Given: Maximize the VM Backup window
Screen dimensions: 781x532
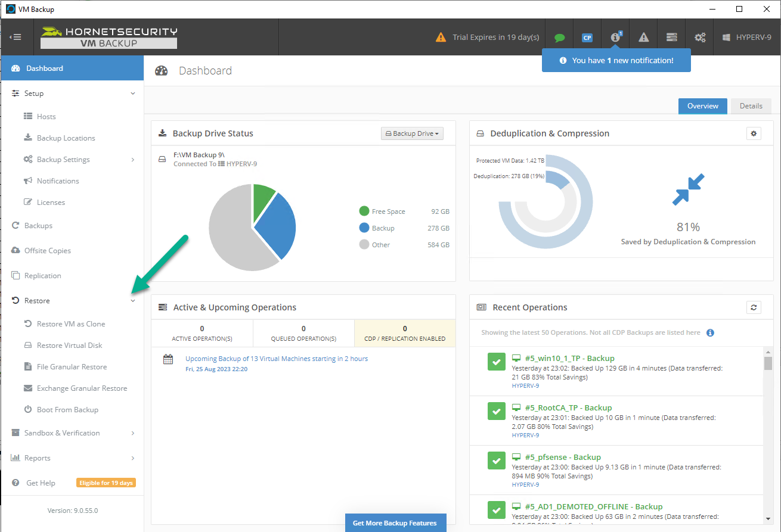Looking at the screenshot, I should coord(739,9).
